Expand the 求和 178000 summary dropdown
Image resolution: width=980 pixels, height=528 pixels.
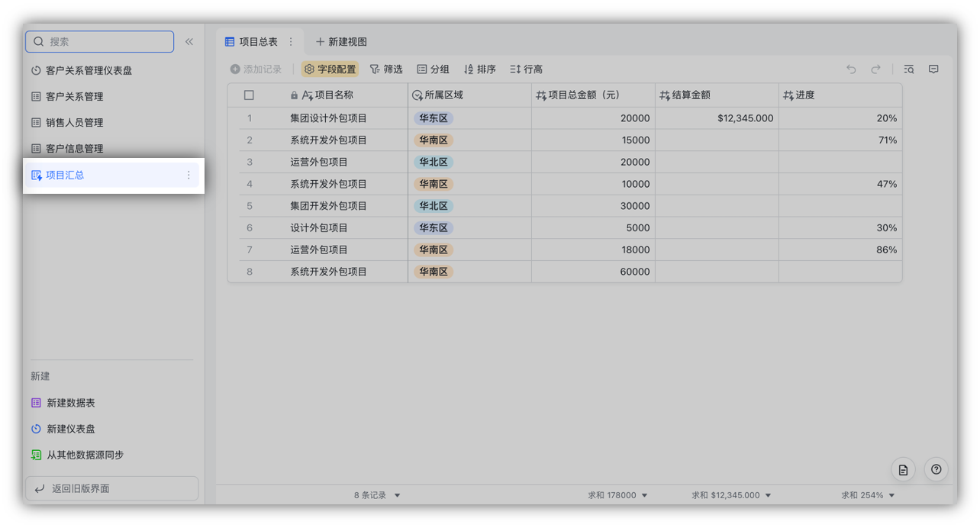pyautogui.click(x=618, y=494)
